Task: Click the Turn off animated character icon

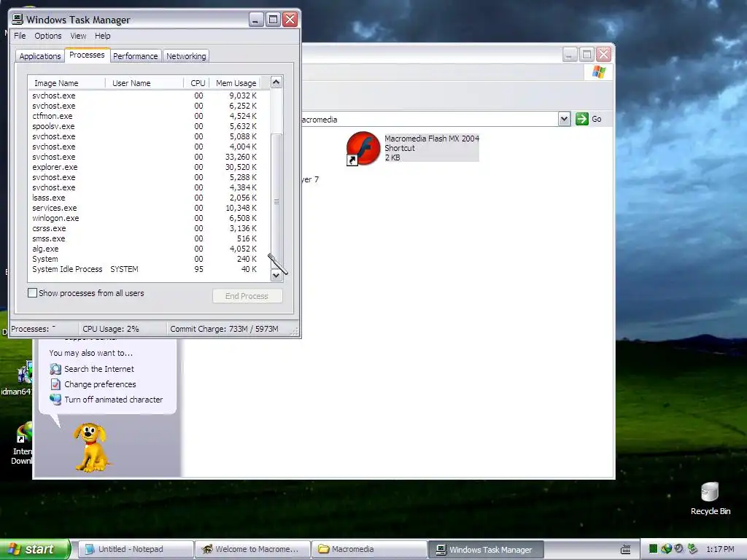Action: click(x=55, y=400)
